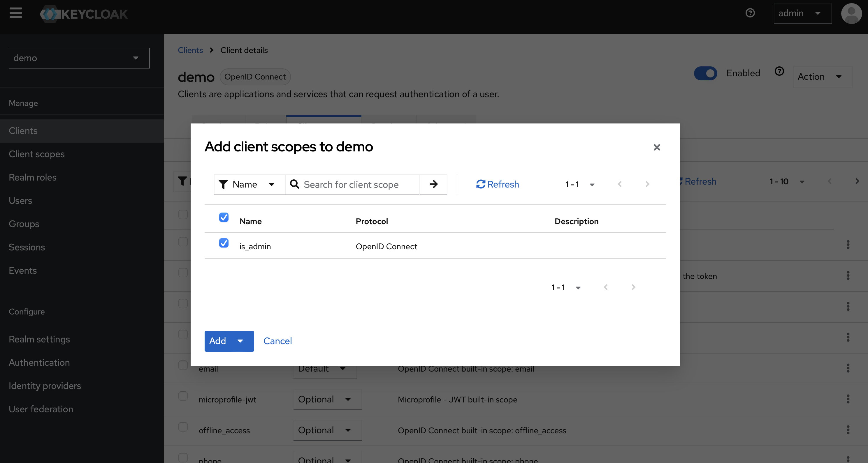The height and width of the screenshot is (463, 868).
Task: Go to next page in dialog top pagination
Action: (647, 184)
